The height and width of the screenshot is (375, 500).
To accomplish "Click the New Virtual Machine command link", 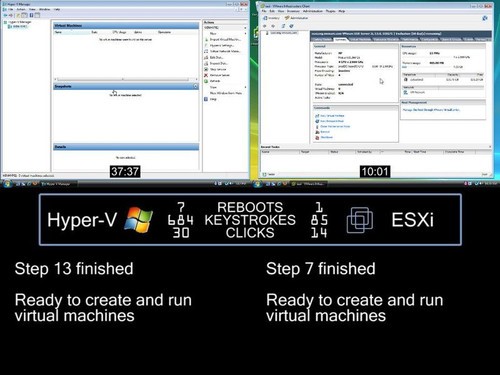I will coord(332,116).
